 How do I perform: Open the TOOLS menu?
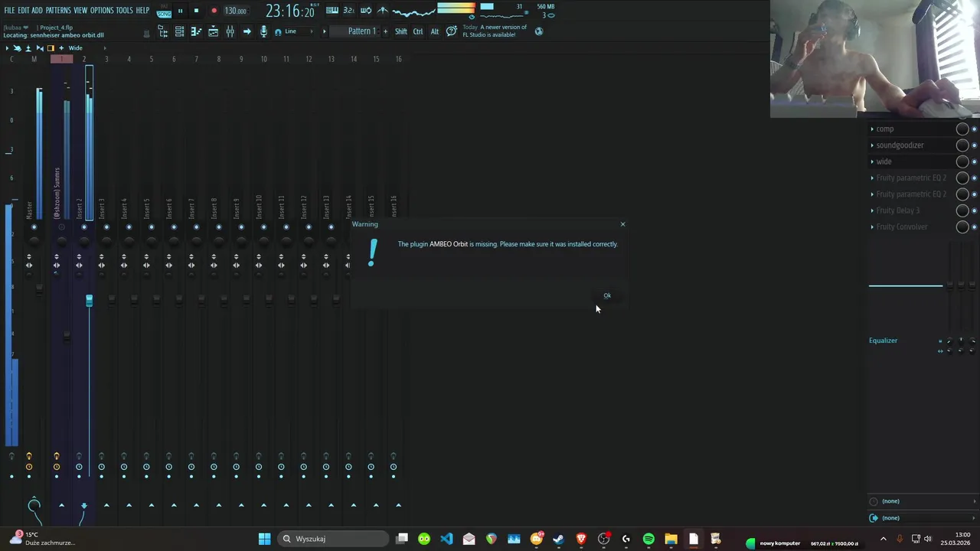pos(124,11)
